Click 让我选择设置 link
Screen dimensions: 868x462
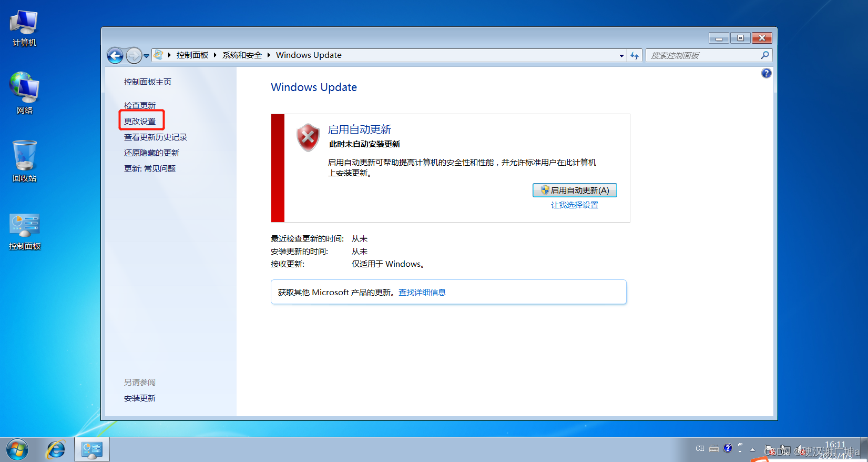pyautogui.click(x=575, y=205)
